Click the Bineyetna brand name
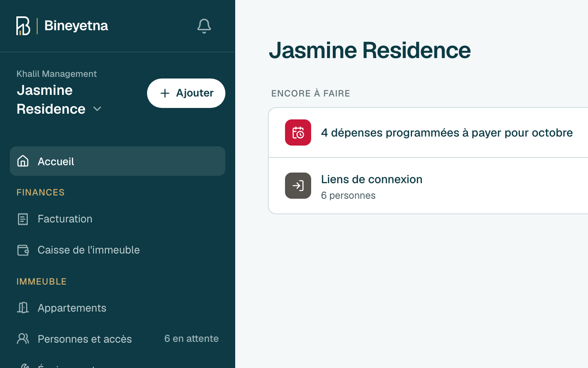The width and height of the screenshot is (588, 368). [x=76, y=26]
